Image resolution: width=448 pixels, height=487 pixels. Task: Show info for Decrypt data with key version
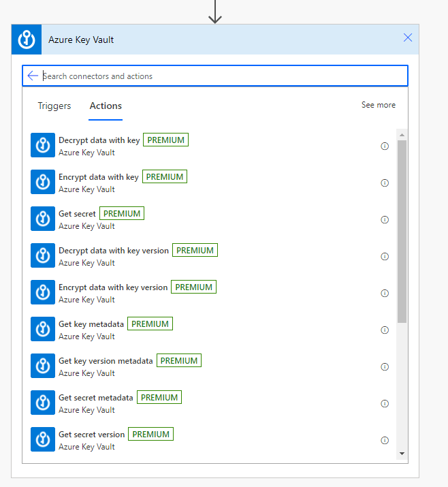[385, 257]
